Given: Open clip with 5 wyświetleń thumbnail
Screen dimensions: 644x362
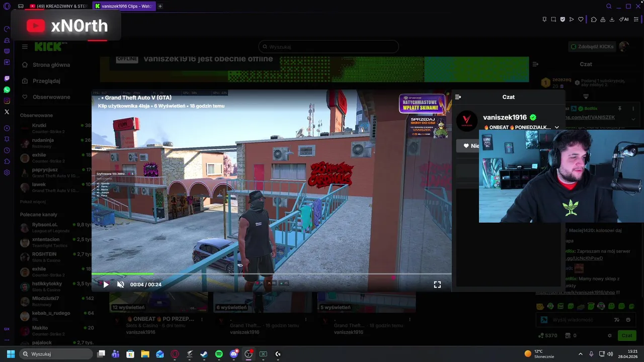Looking at the screenshot, I should point(367,302).
